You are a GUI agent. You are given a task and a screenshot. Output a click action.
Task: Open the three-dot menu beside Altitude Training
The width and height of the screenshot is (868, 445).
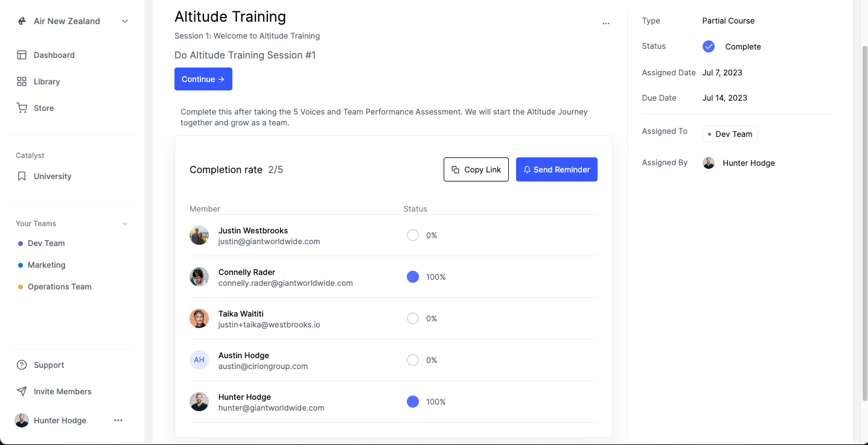605,24
